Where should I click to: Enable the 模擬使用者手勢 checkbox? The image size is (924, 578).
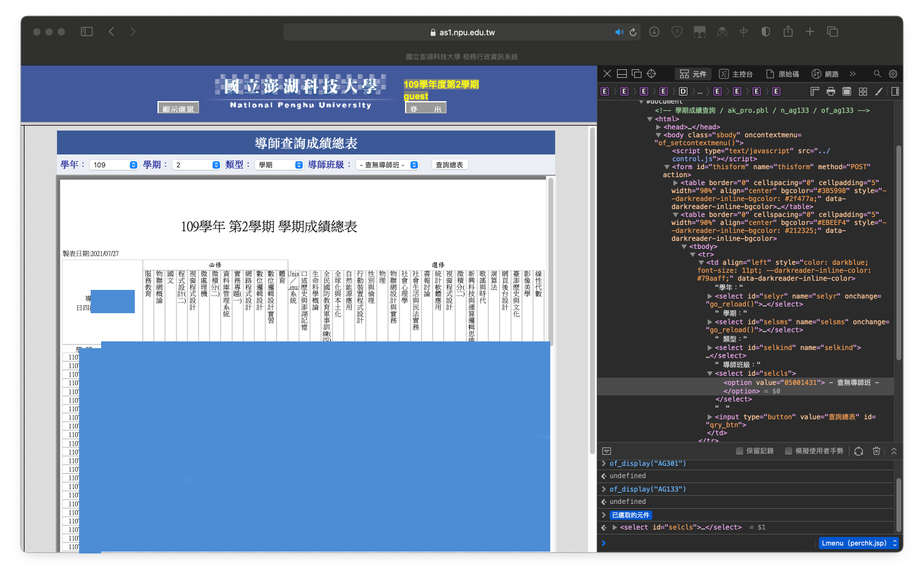click(x=789, y=451)
